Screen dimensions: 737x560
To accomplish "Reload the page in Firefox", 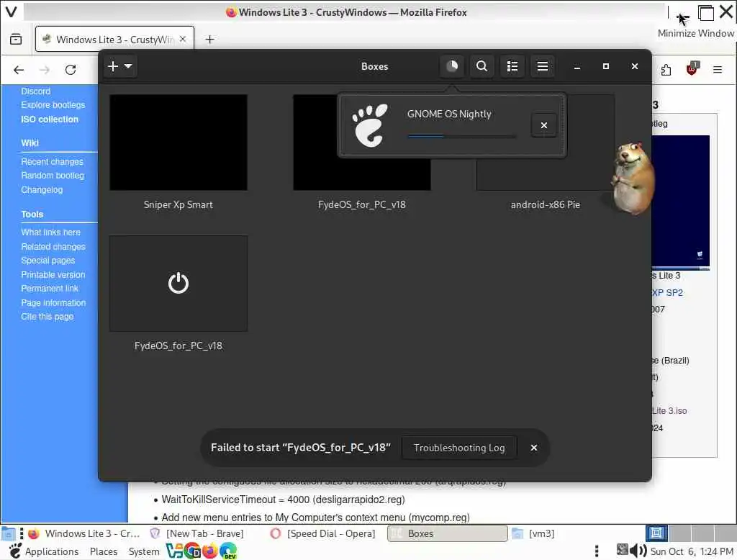I will tap(71, 70).
